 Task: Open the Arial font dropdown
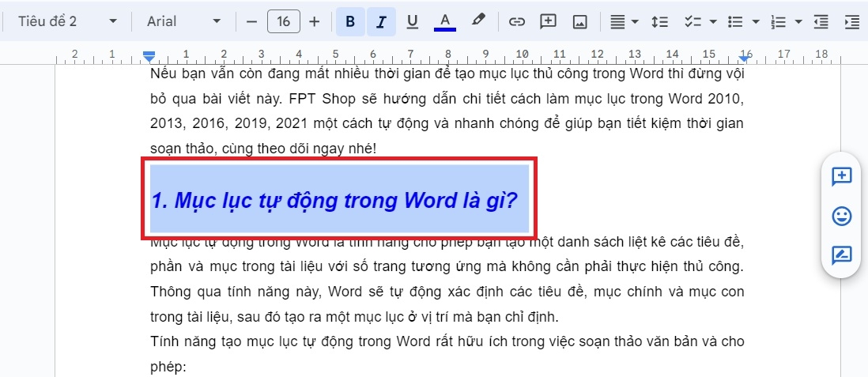[x=183, y=21]
